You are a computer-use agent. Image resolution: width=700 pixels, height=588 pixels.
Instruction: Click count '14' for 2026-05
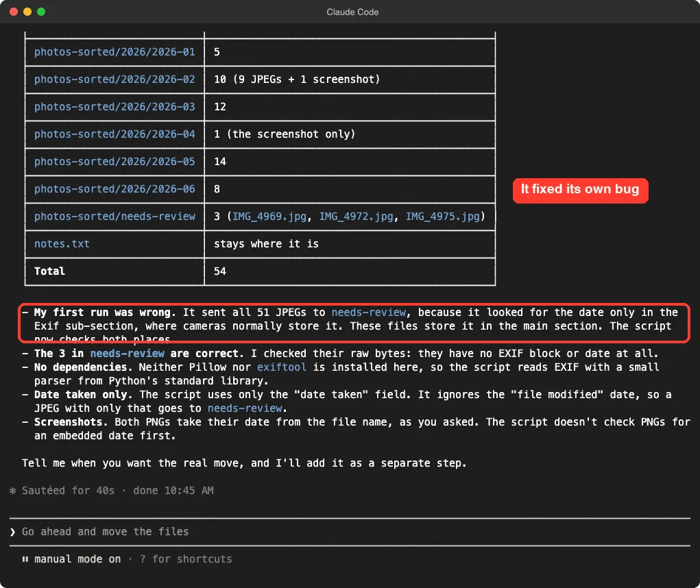click(220, 162)
